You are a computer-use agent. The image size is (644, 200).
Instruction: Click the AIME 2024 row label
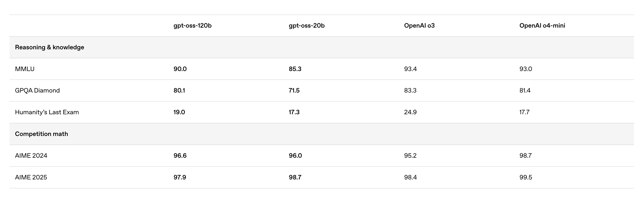[x=31, y=156]
